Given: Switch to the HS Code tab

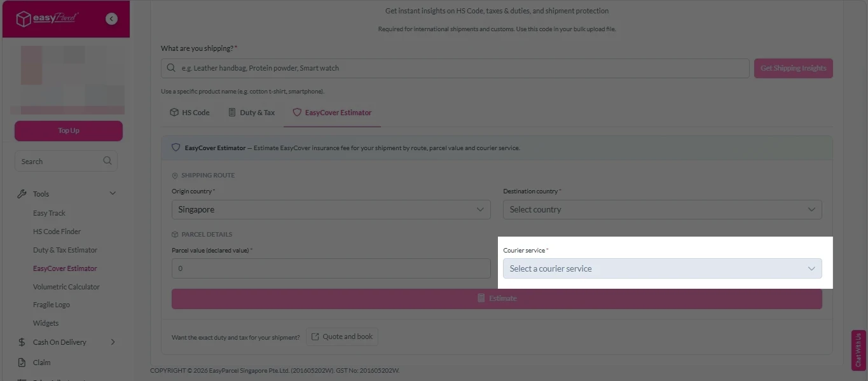Looking at the screenshot, I should point(189,113).
